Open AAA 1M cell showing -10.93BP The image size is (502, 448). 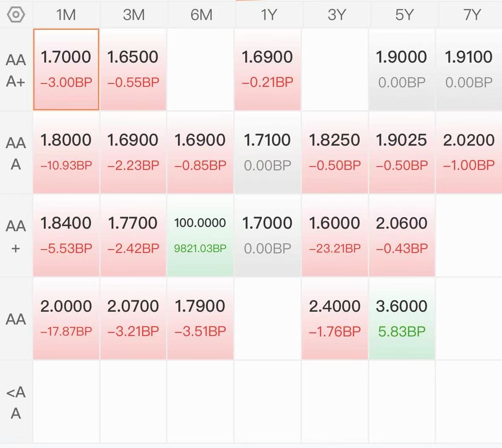(x=66, y=153)
